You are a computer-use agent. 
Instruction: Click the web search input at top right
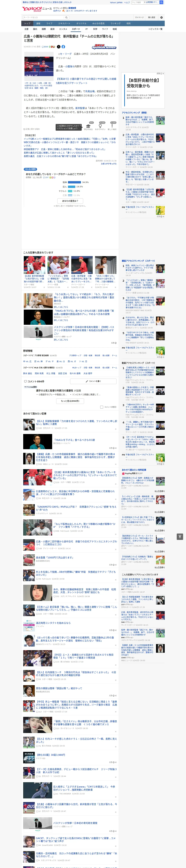(137, 2)
